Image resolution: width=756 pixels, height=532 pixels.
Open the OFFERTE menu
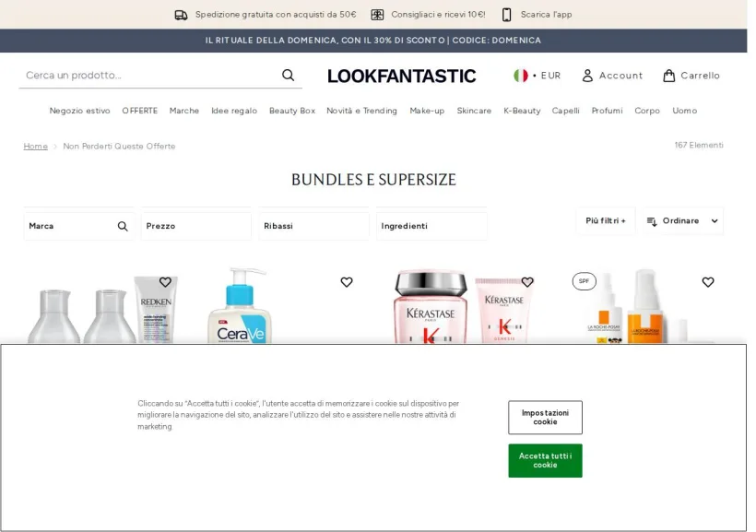(140, 111)
